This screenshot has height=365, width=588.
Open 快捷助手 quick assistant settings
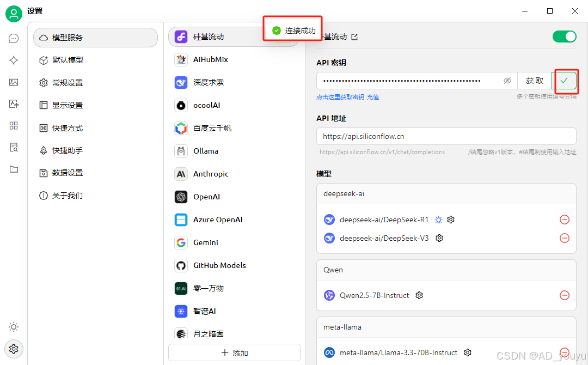96,150
